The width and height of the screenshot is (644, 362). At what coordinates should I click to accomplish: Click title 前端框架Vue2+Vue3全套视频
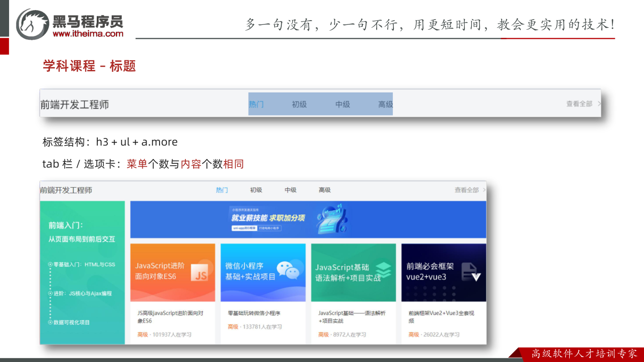point(441,317)
